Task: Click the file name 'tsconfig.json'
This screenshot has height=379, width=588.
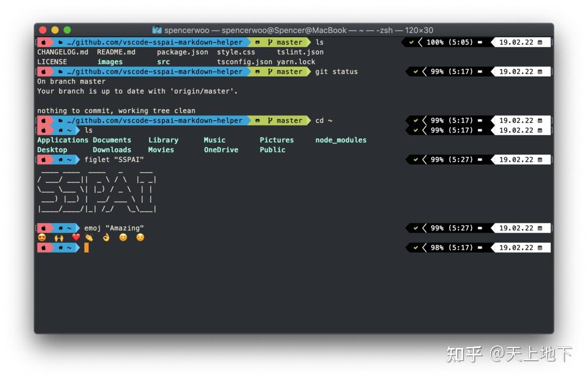Action: [245, 62]
